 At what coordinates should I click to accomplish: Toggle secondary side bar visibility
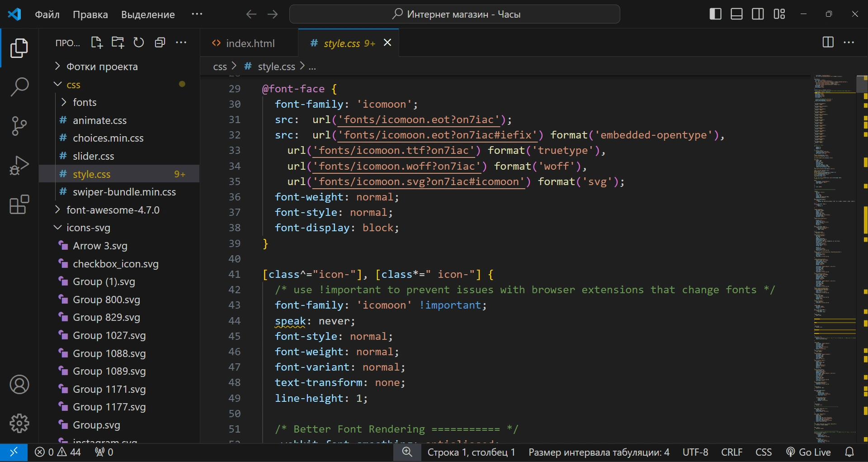pos(758,14)
